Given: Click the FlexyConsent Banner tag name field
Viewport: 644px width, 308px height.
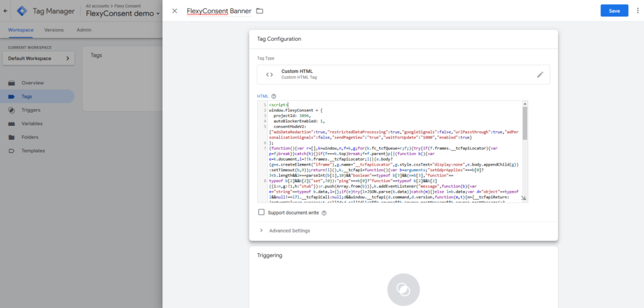Looking at the screenshot, I should point(219,11).
